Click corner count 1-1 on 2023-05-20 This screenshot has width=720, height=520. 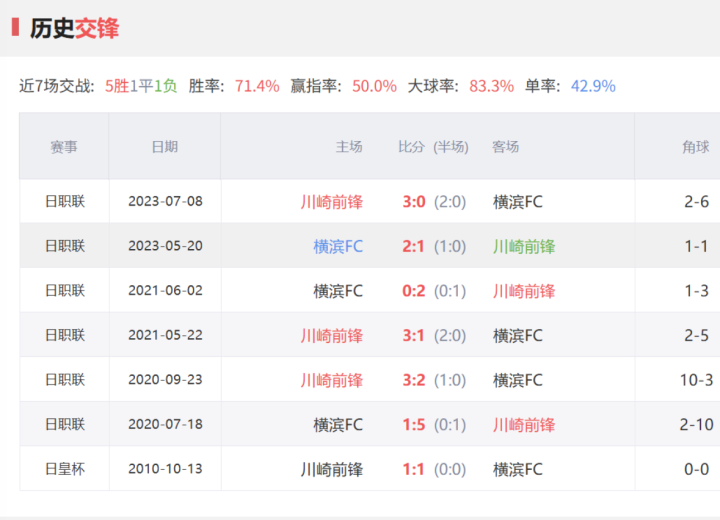(696, 246)
